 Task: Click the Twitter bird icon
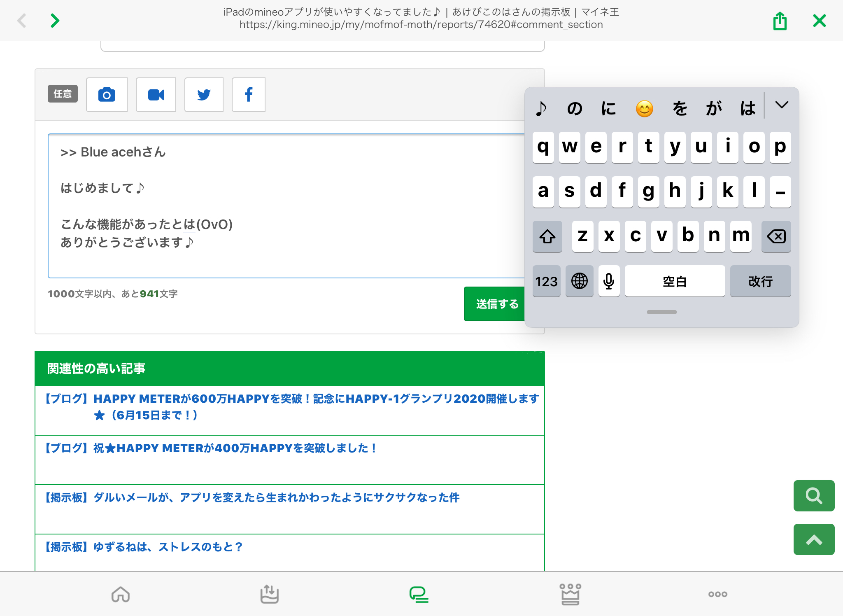click(x=204, y=95)
